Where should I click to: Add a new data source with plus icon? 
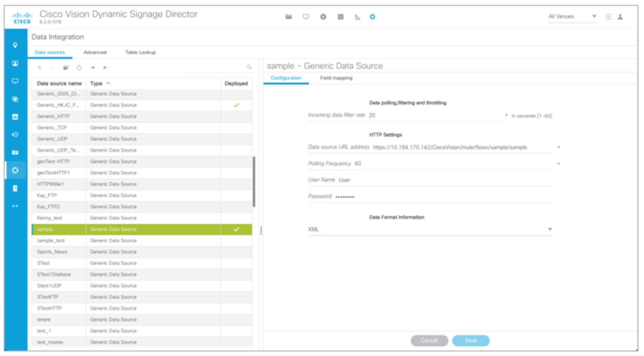tap(39, 68)
